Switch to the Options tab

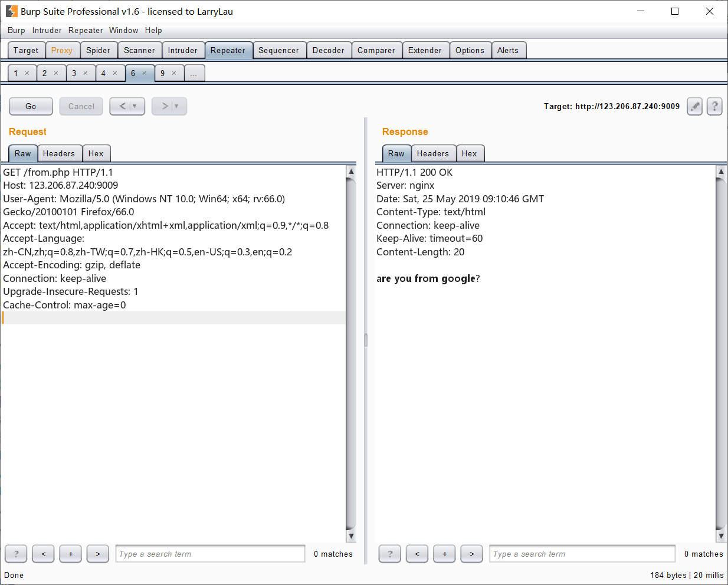[x=470, y=50]
